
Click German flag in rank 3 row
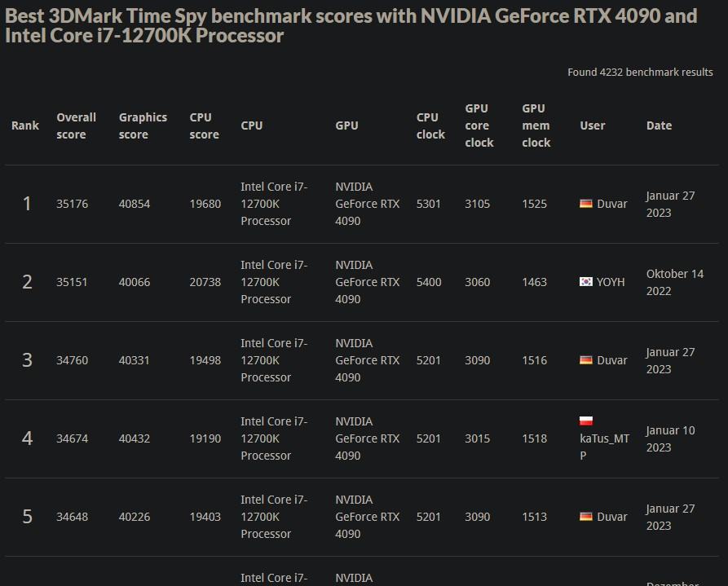click(586, 360)
